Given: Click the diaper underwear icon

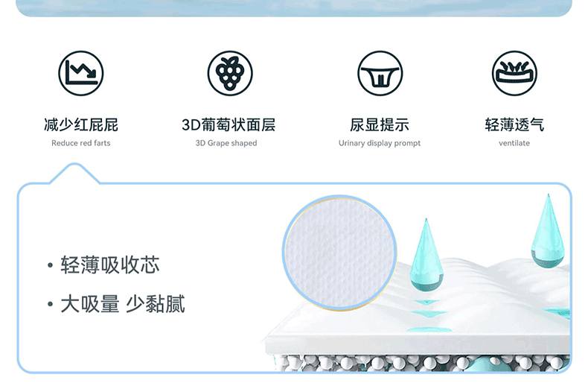Looking at the screenshot, I should tap(380, 73).
